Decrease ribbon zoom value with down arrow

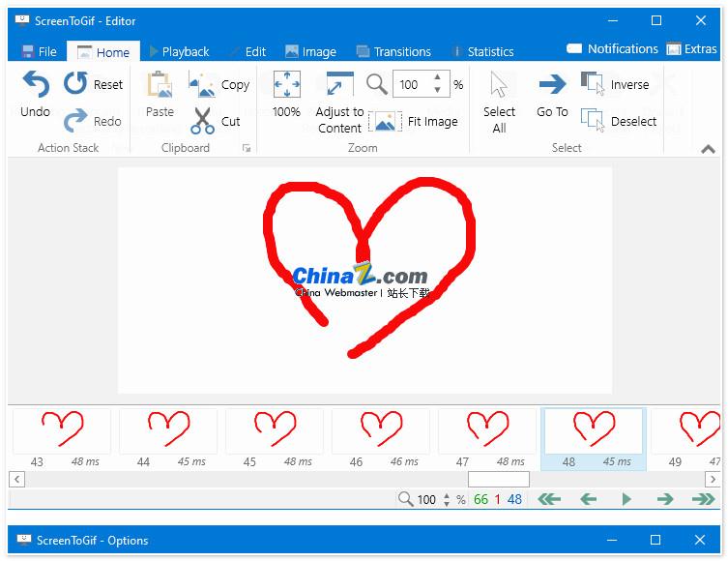(x=437, y=90)
